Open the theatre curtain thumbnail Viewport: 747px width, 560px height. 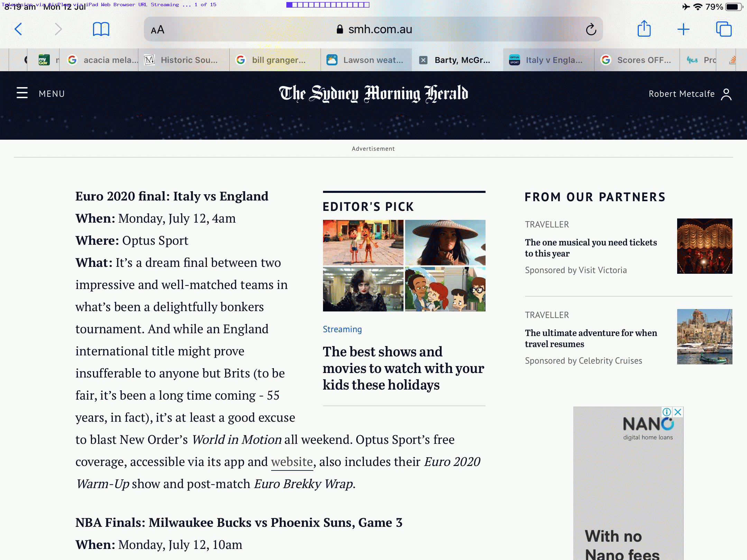pos(704,246)
